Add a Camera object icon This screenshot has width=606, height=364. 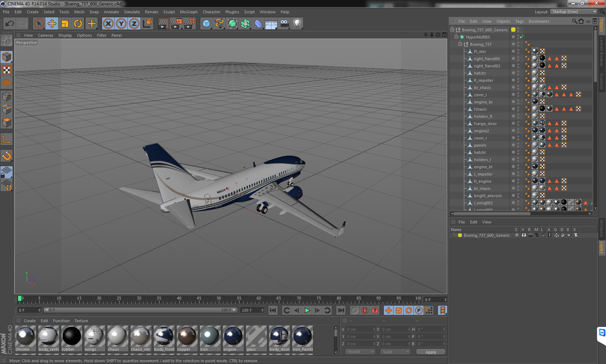click(x=284, y=24)
